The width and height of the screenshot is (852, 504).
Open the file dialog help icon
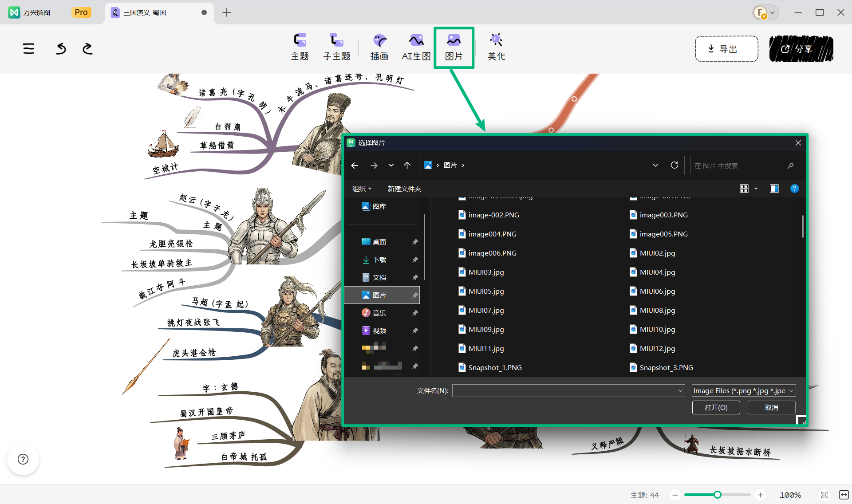795,189
